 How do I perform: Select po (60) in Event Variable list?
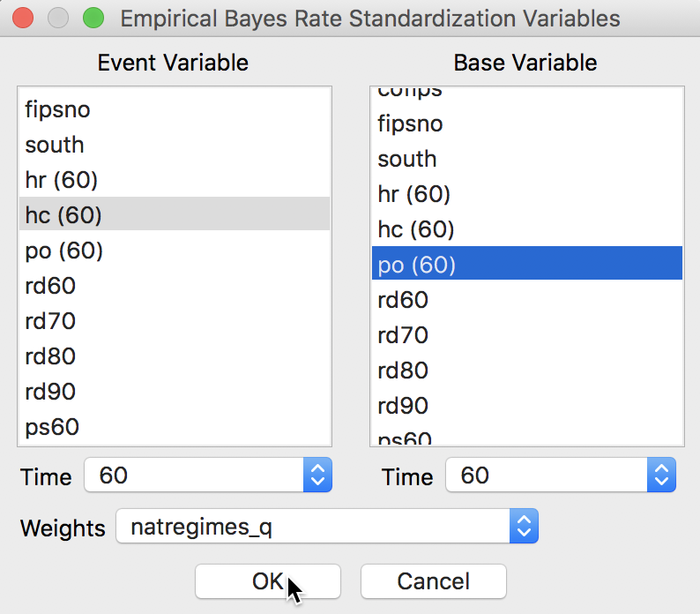tap(175, 251)
